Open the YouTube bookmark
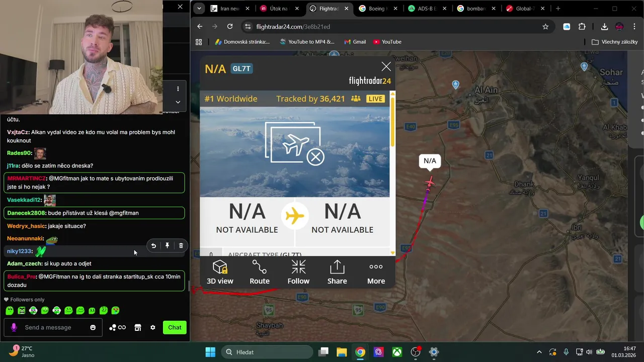 [x=387, y=42]
